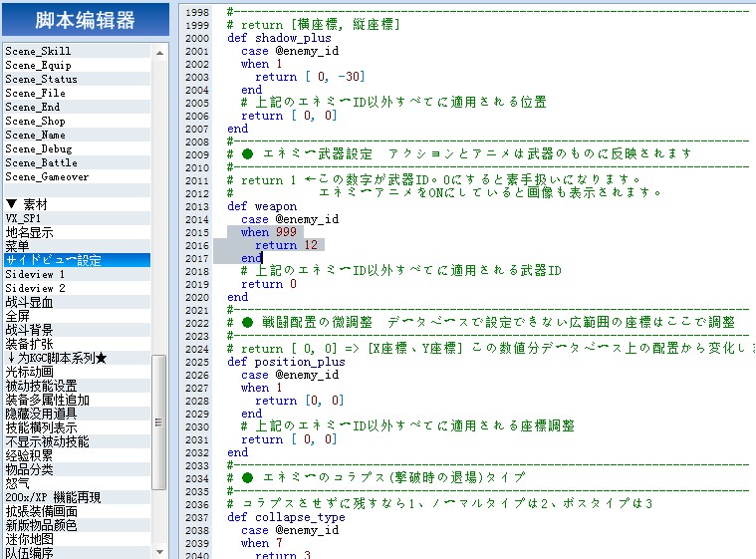756x559 pixels.
Task: Click comment line エネミー武器設定
Action: (x=459, y=154)
